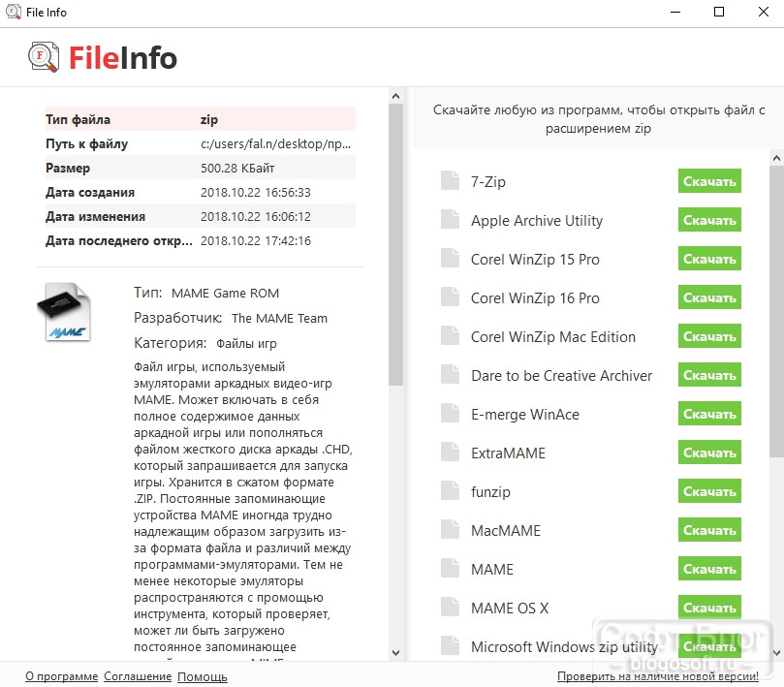The width and height of the screenshot is (784, 687).
Task: Click the file icon beside ExtraMAME
Action: point(450,452)
